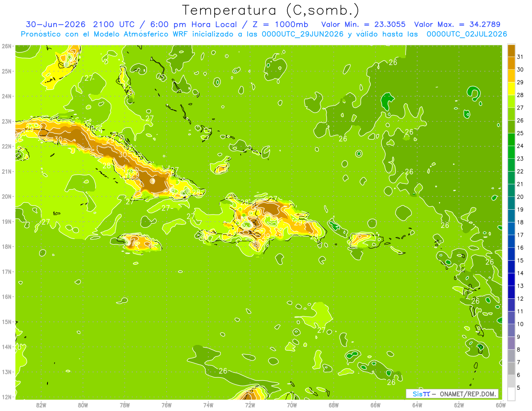Select initialization stamp "0000UTC_29JUN2026"
The height and width of the screenshot is (411, 532).
303,34
